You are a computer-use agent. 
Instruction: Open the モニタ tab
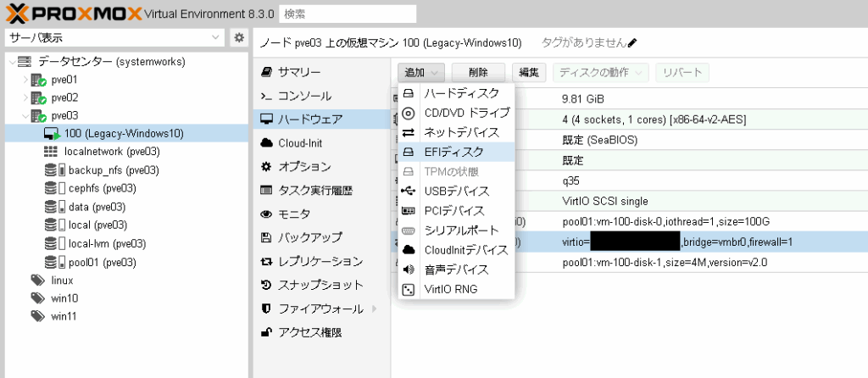pyautogui.click(x=321, y=214)
